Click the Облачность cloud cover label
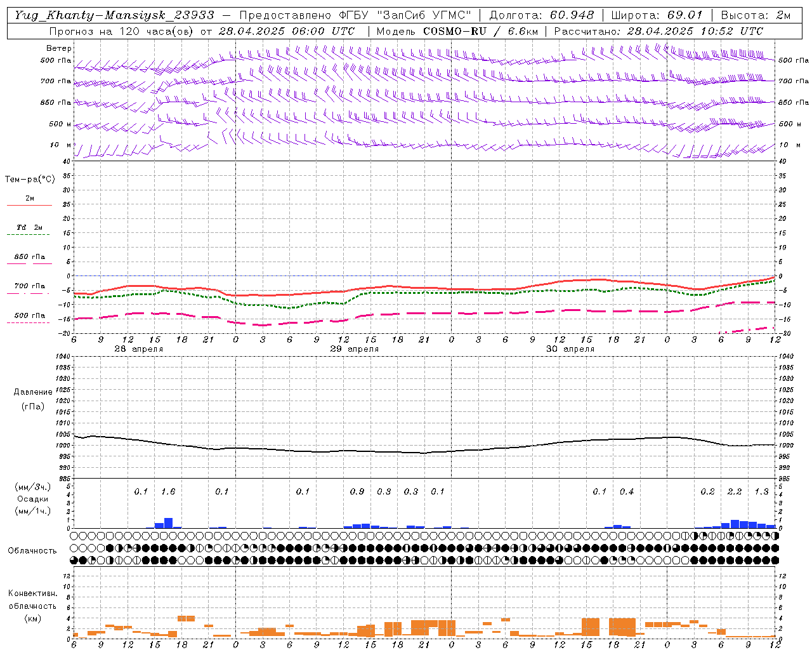The height and width of the screenshot is (650, 812). [32, 550]
